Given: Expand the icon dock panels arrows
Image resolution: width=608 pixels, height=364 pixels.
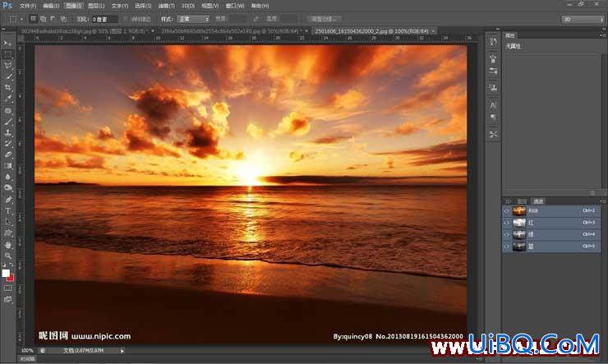Looking at the screenshot, I should tap(497, 29).
